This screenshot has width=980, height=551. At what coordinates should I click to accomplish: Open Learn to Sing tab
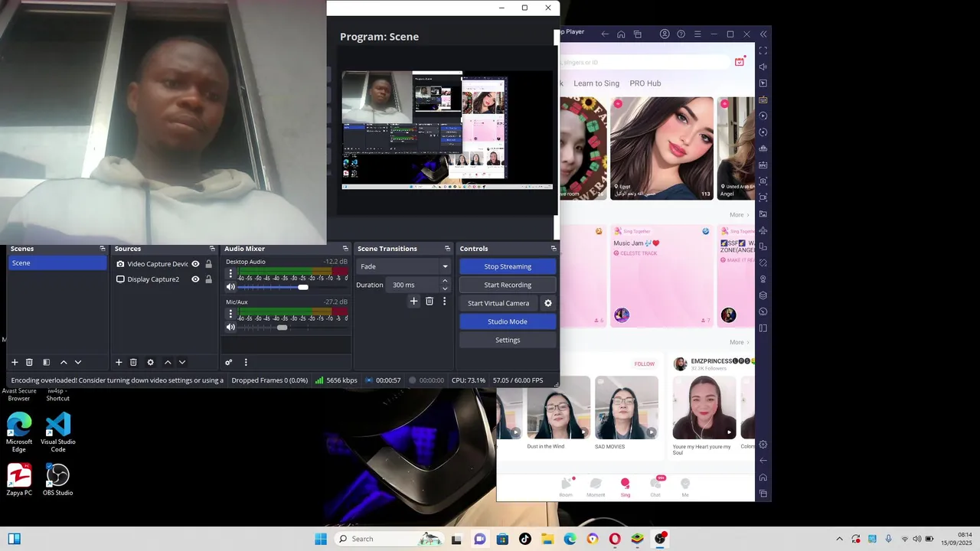click(x=596, y=83)
